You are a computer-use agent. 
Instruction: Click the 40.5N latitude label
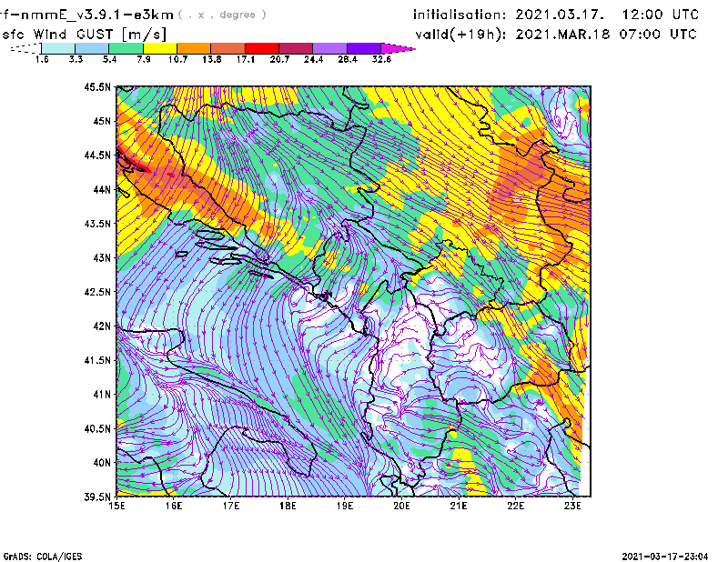97,429
